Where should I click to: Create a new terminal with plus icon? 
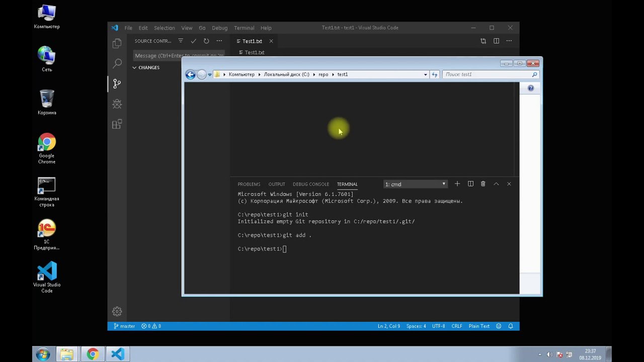457,184
